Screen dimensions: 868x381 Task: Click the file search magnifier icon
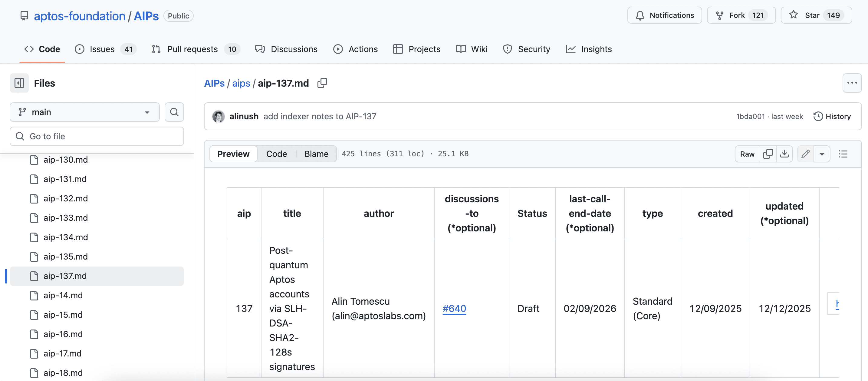pos(174,112)
